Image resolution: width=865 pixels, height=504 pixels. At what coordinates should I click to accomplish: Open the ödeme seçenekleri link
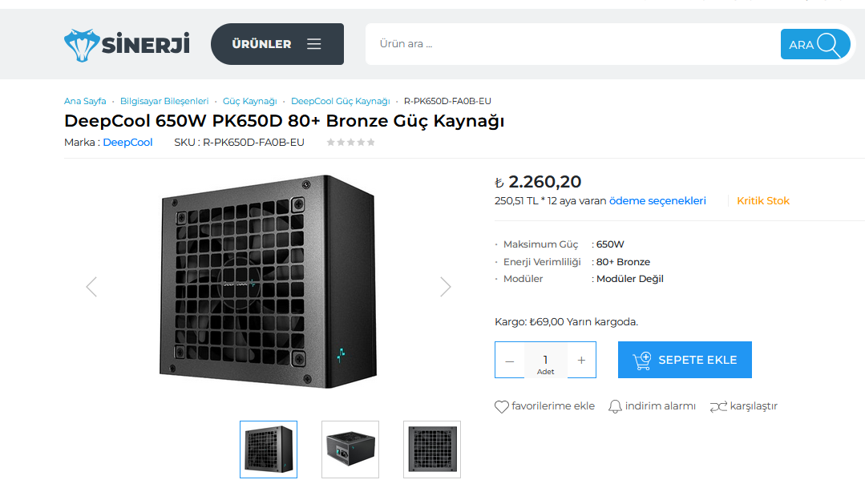pos(657,201)
